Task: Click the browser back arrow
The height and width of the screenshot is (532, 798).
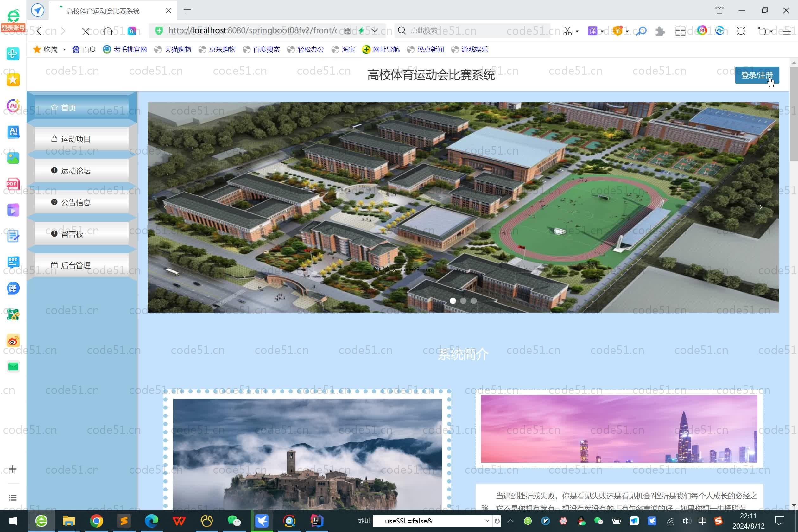Action: click(39, 31)
